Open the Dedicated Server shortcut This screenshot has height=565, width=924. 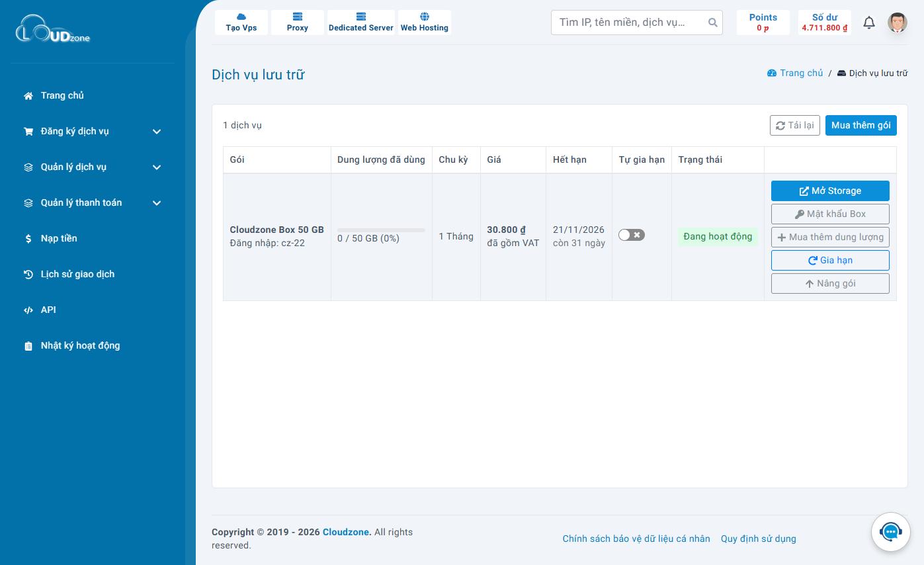click(x=361, y=22)
